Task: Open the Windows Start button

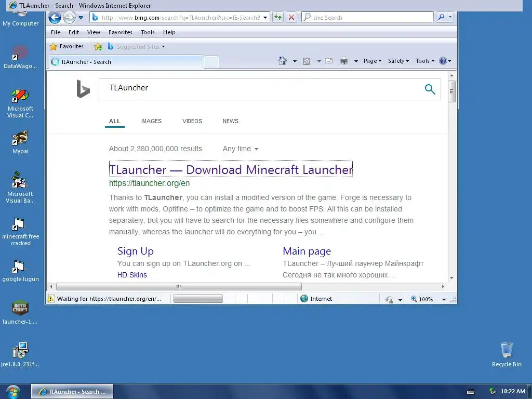Action: (13, 392)
